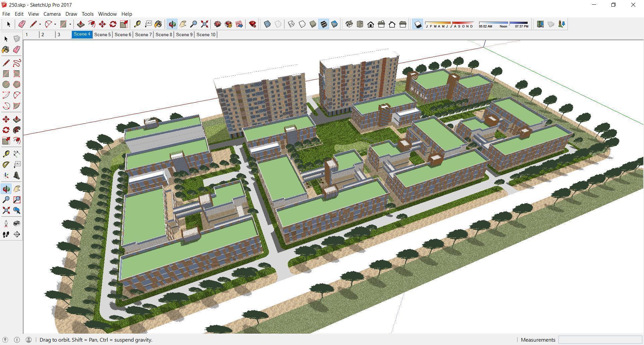Screen dimensions: 644x345
Task: Expand the Shape tool dropdown arrow
Action: tap(70, 24)
